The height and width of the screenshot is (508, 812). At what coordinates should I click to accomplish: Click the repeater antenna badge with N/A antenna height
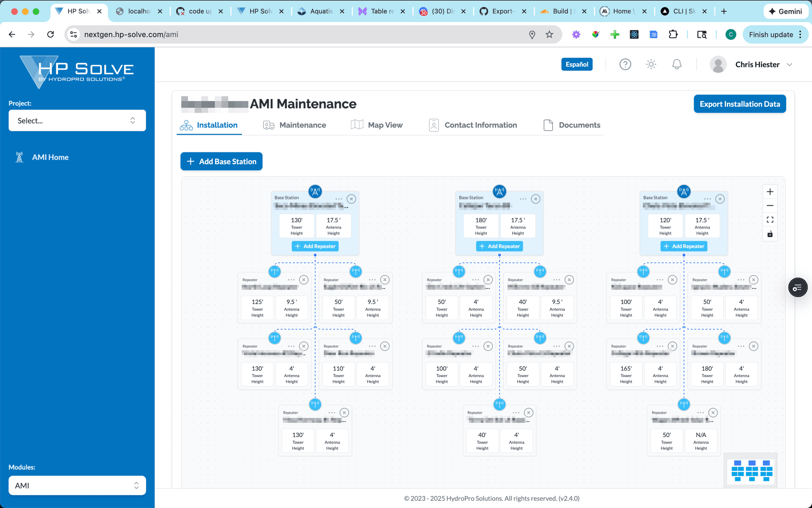pos(683,405)
